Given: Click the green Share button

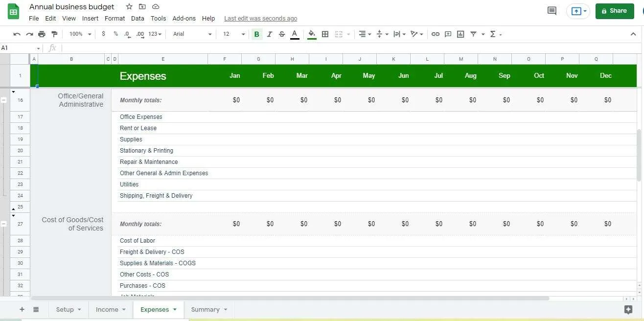Looking at the screenshot, I should pyautogui.click(x=615, y=11).
